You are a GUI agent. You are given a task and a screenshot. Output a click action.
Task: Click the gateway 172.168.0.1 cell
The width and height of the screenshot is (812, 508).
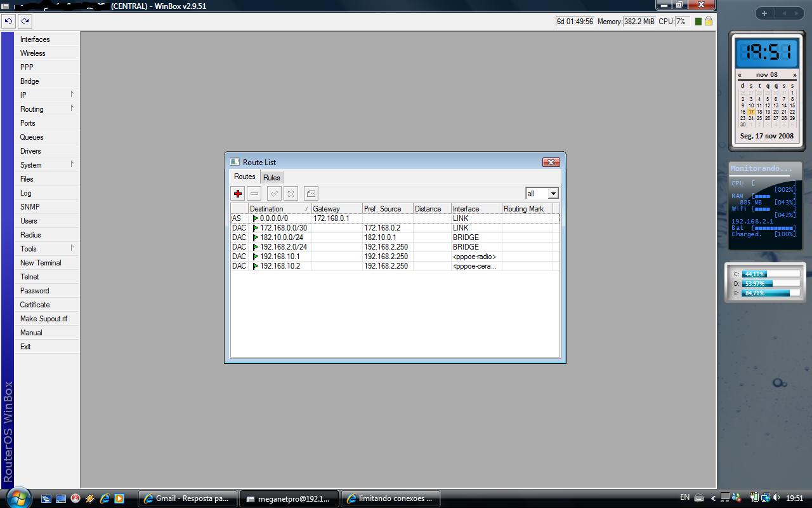coord(337,218)
